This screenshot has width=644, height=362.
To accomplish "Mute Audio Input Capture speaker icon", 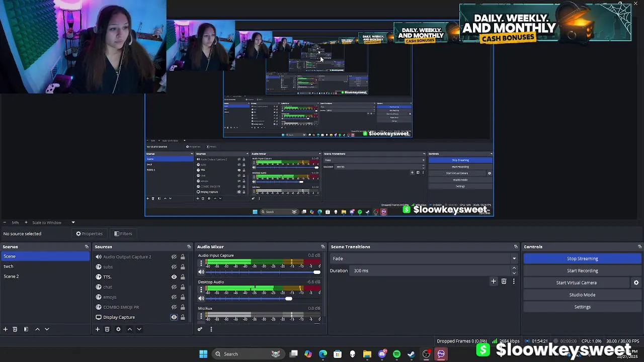I will pyautogui.click(x=201, y=272).
